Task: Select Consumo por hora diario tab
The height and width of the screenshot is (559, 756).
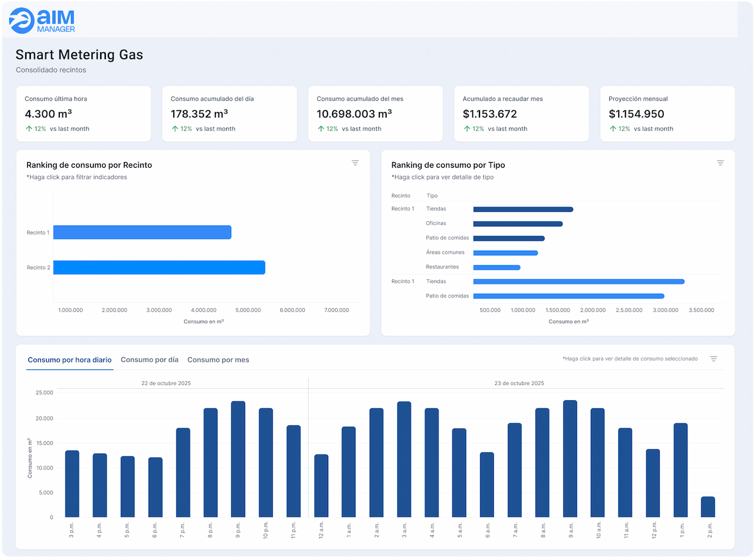Action: click(69, 360)
